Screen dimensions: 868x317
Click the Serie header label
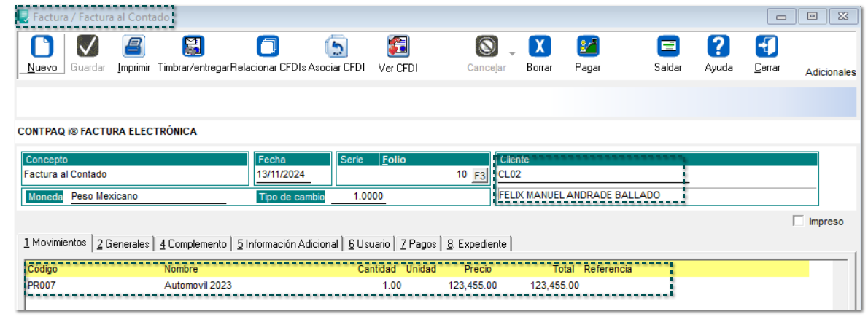pyautogui.click(x=352, y=160)
